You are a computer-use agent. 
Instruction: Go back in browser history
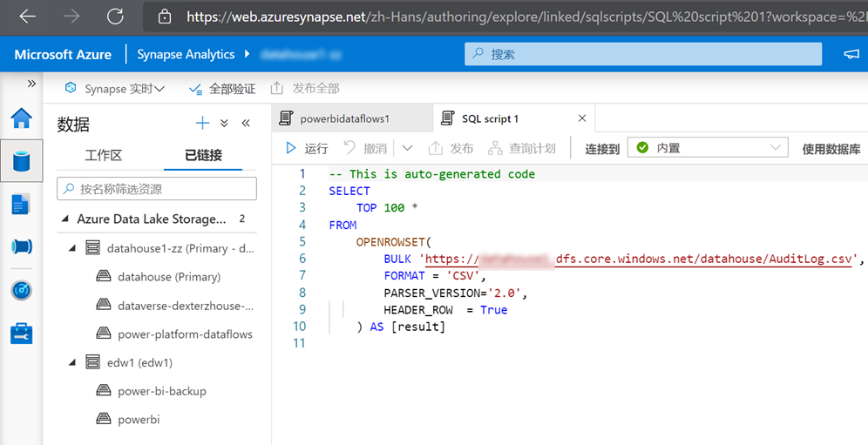point(27,17)
